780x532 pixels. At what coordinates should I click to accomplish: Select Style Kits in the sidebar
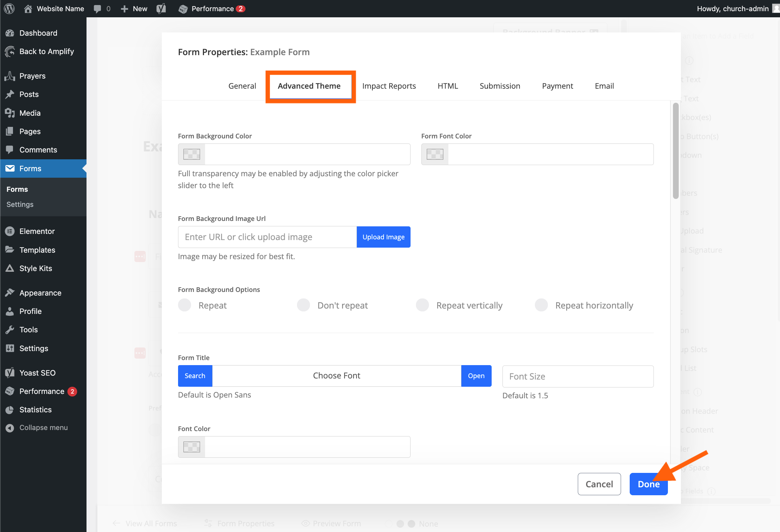tap(35, 268)
